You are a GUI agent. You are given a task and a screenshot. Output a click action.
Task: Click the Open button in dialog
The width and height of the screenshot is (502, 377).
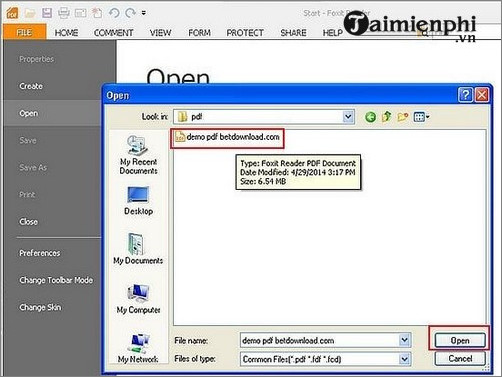tap(460, 341)
